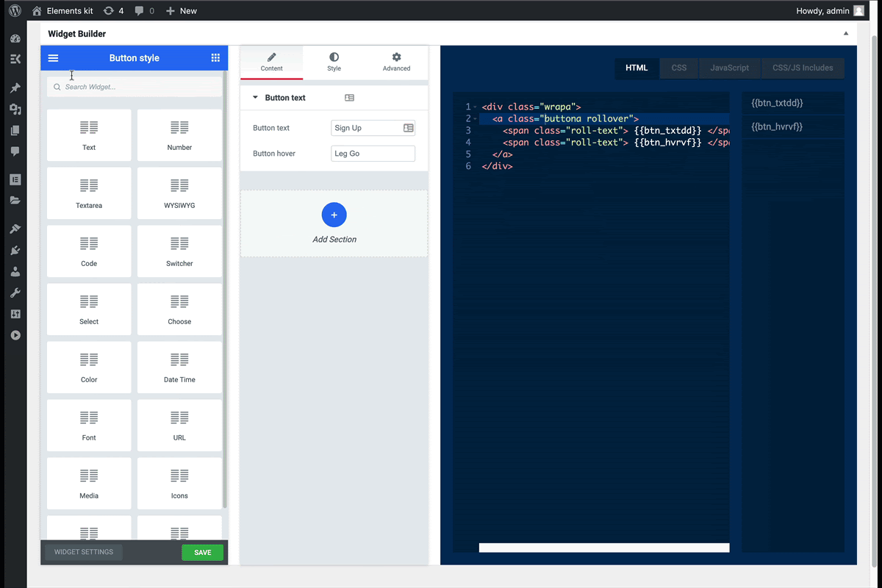882x588 pixels.
Task: Click the WIDGET SETTINGS button
Action: point(82,552)
